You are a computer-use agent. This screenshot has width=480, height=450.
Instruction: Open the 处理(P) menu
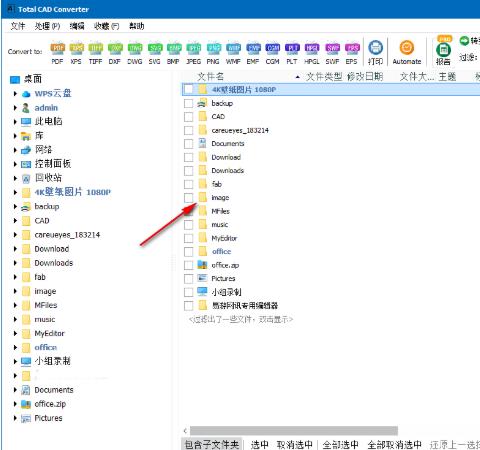click(x=47, y=26)
